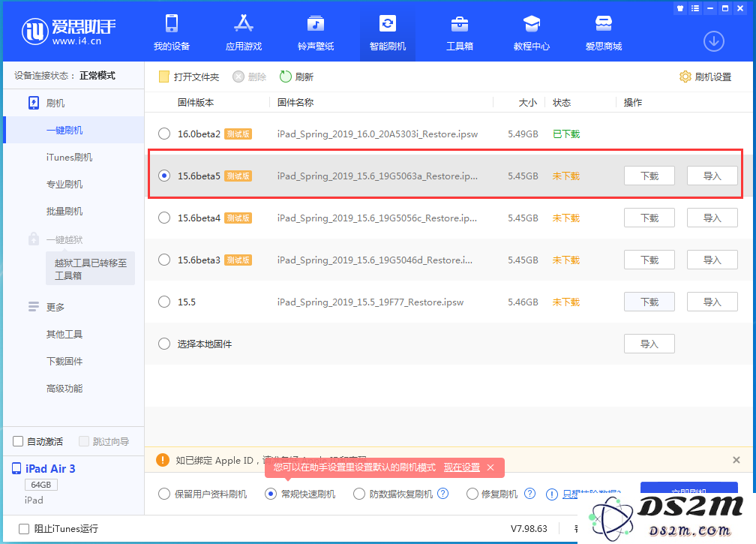Close the yellow Apple ID notice bar

coord(736,460)
